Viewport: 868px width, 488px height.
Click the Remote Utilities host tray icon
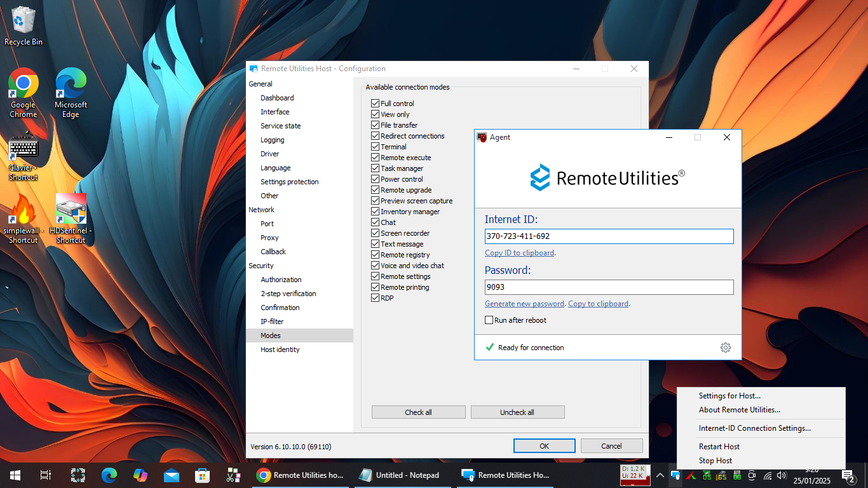[x=676, y=475]
